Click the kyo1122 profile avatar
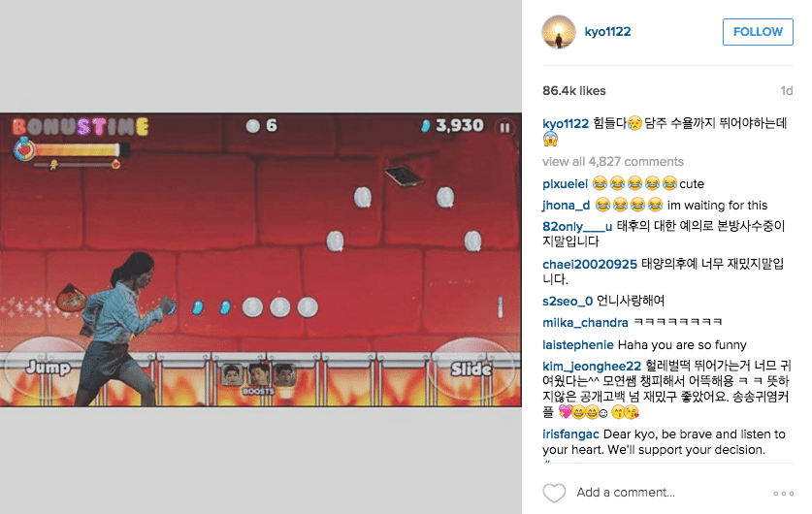 click(559, 32)
